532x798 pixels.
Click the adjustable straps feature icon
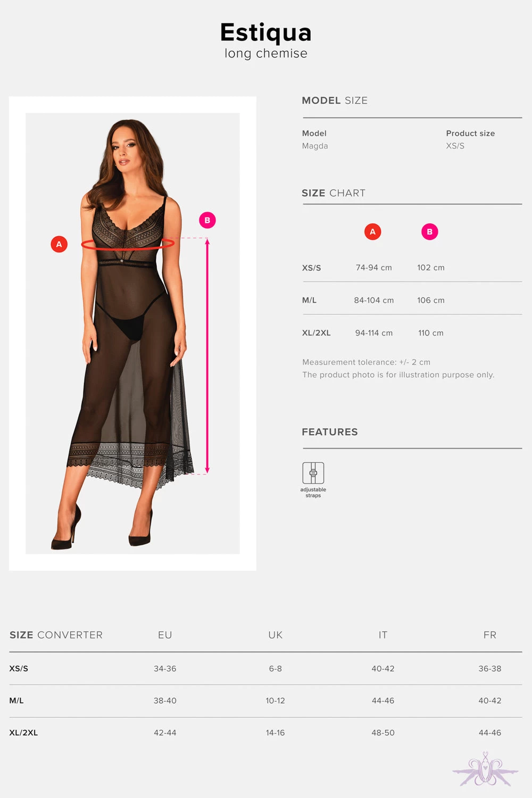tap(313, 473)
